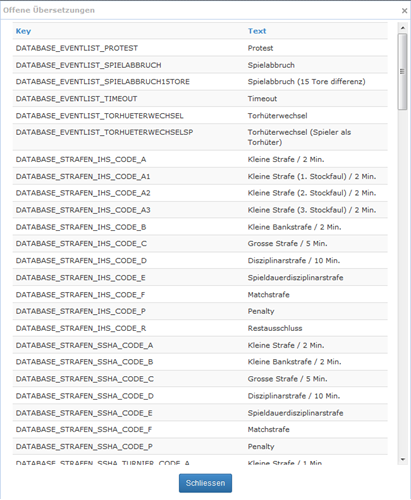Click the scrollbar up arrow
The height and width of the screenshot is (500, 411).
point(403,28)
